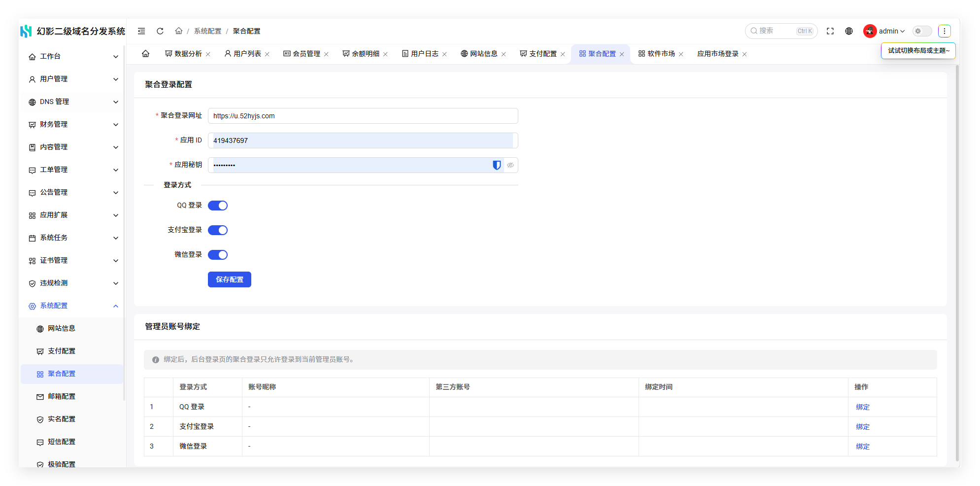Click 保存配置 button
This screenshot has height=486, width=980.
(230, 279)
